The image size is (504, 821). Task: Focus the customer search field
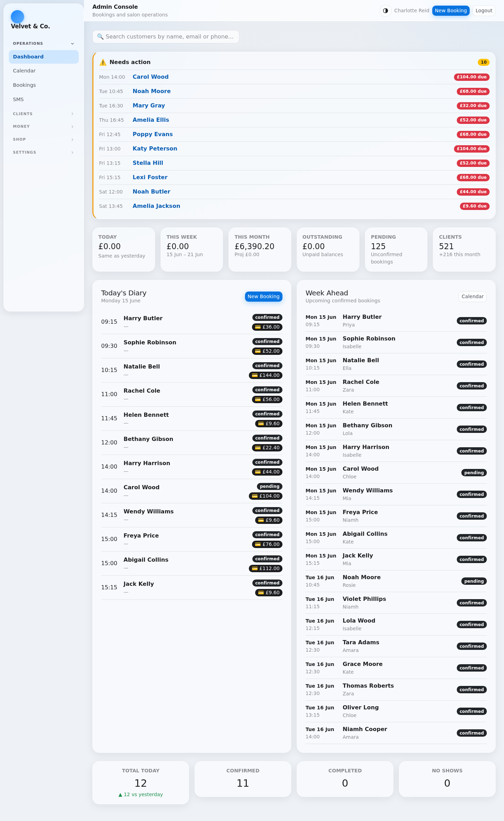(x=166, y=37)
